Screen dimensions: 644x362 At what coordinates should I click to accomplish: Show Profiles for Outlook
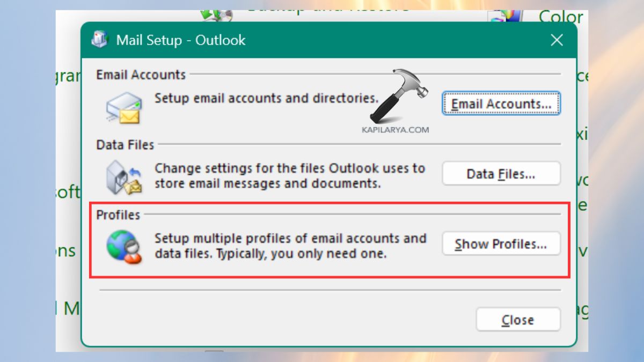click(501, 244)
